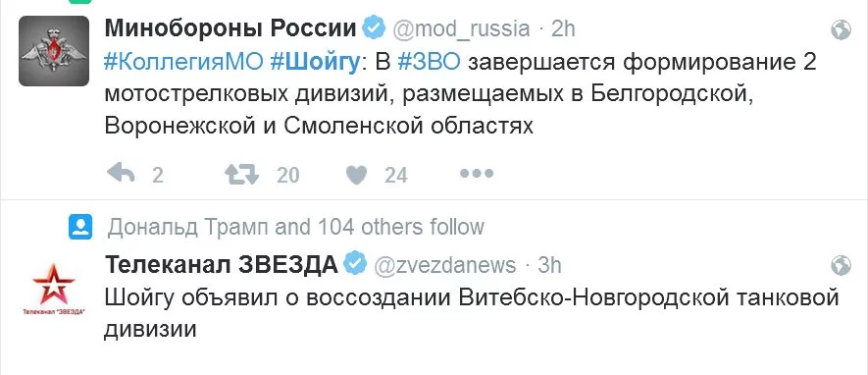
Task: Click the follower person icon beside Дональд Трамп
Action: [x=80, y=227]
